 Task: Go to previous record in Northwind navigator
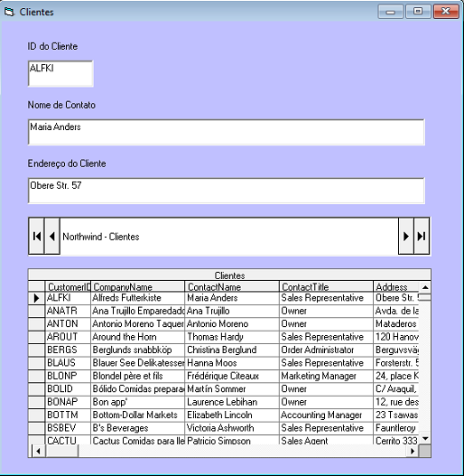click(52, 236)
